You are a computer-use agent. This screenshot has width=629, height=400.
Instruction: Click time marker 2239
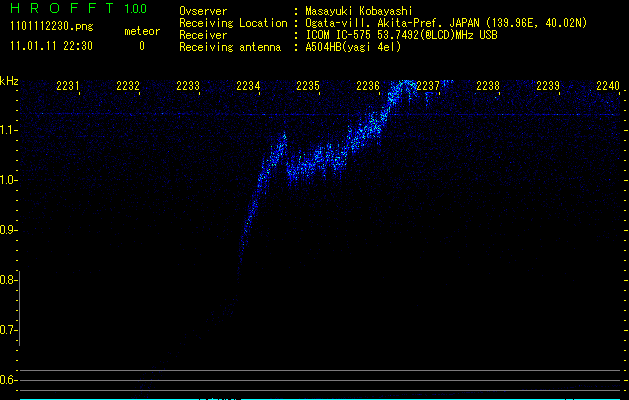[x=548, y=86]
